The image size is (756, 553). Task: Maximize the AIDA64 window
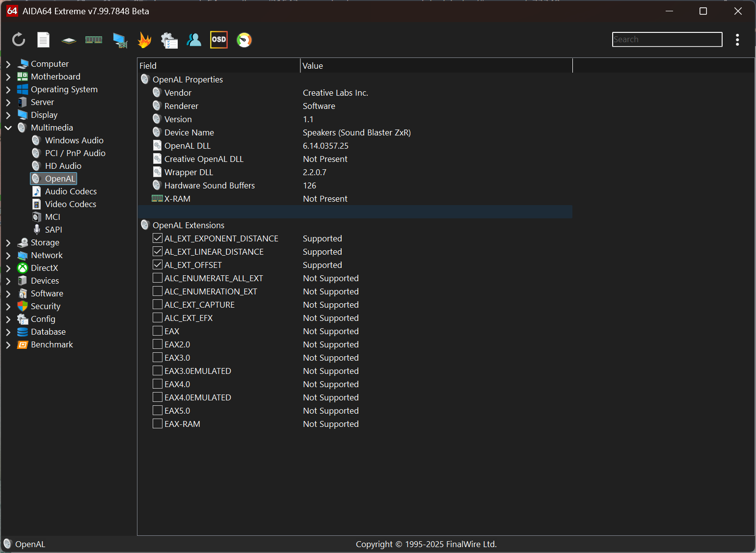pyautogui.click(x=703, y=11)
